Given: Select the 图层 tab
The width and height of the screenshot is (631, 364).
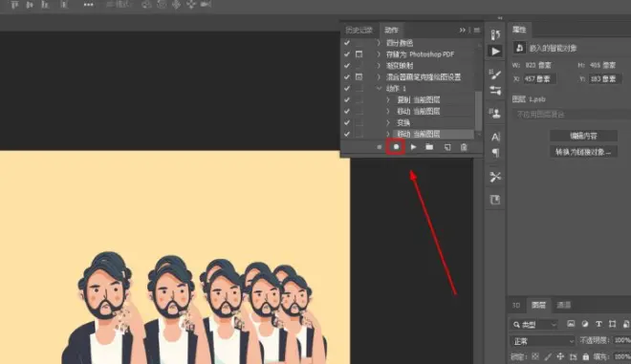Looking at the screenshot, I should 538,306.
